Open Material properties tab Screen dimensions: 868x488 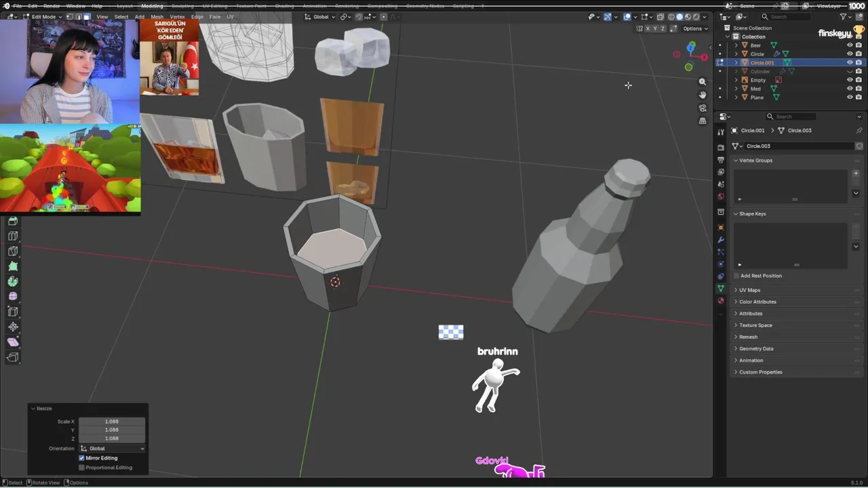[x=721, y=300]
